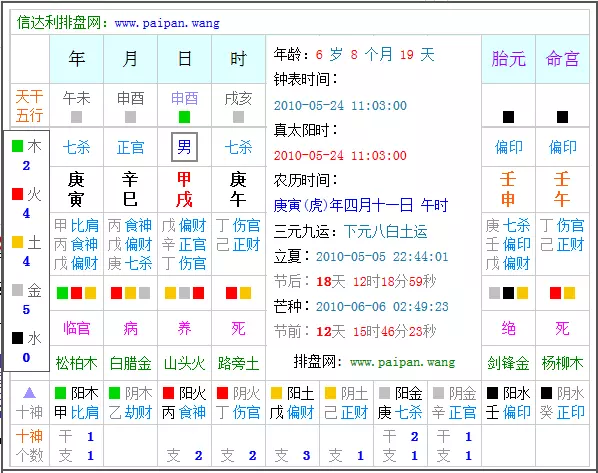The image size is (598, 473).
Task: Click the 阳火 丙 食神 cell in 十神 row
Action: tap(185, 402)
